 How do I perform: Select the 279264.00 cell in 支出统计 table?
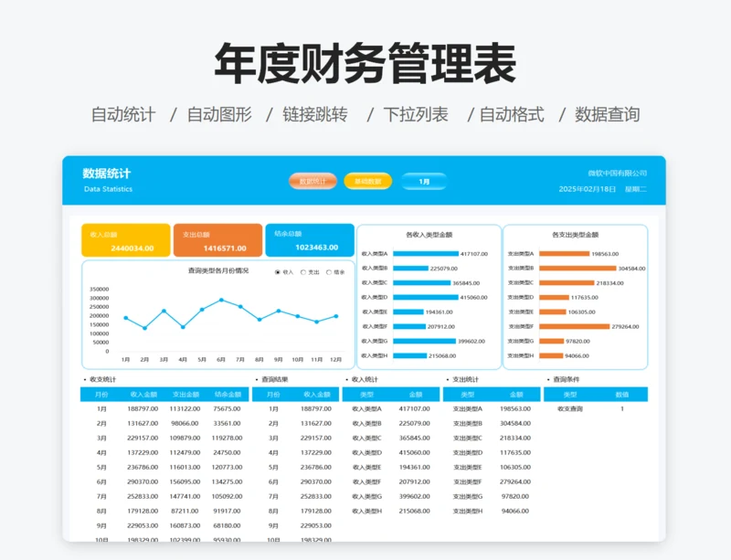coord(515,481)
